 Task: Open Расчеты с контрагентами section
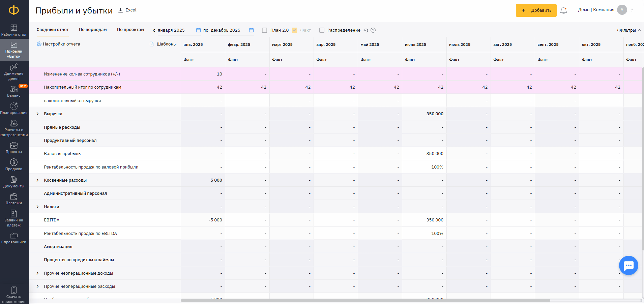coord(14,128)
